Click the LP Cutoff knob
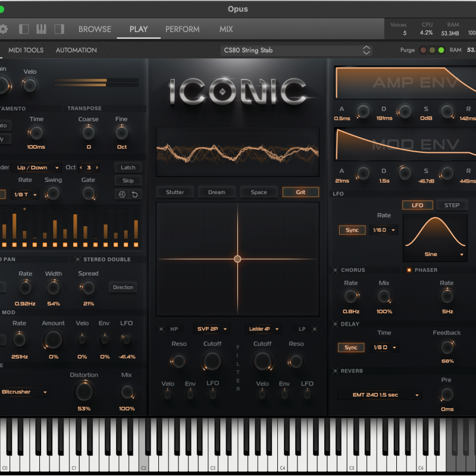The width and height of the screenshot is (476, 476). click(x=262, y=361)
